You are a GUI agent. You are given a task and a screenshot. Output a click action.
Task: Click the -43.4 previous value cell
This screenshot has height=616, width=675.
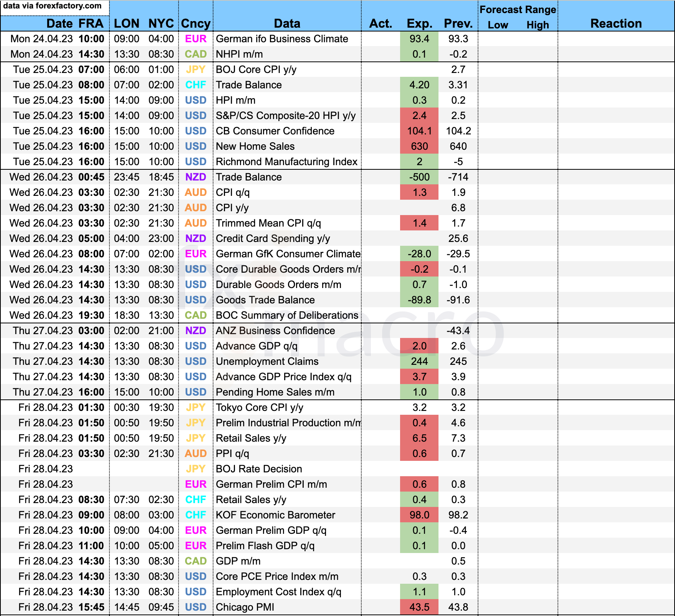pos(458,331)
